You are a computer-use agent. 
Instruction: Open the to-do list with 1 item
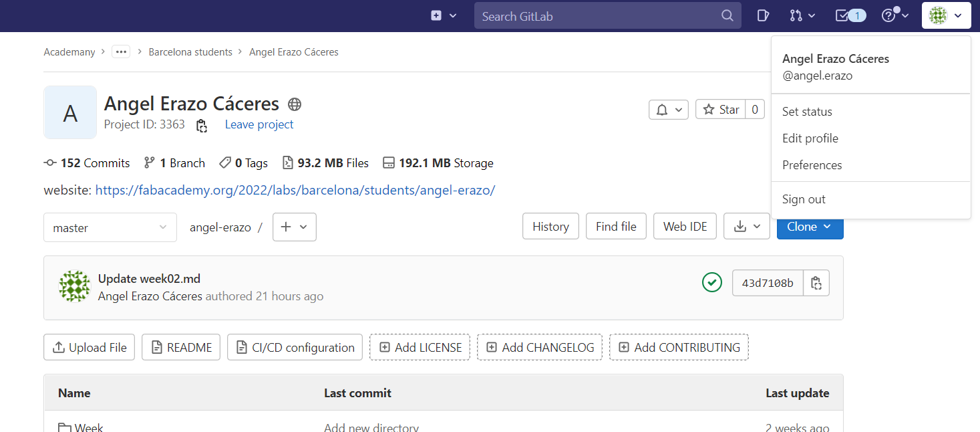click(x=850, y=15)
